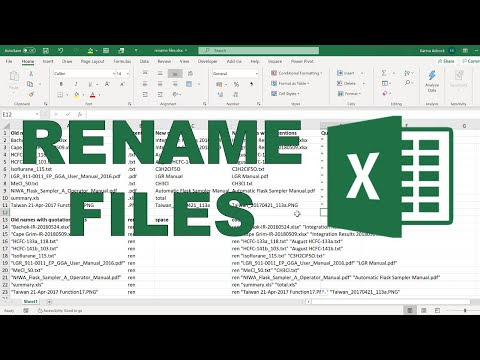Screen dimensions: 480x360
Task: Decrease the indent
Action: click(x=145, y=95)
